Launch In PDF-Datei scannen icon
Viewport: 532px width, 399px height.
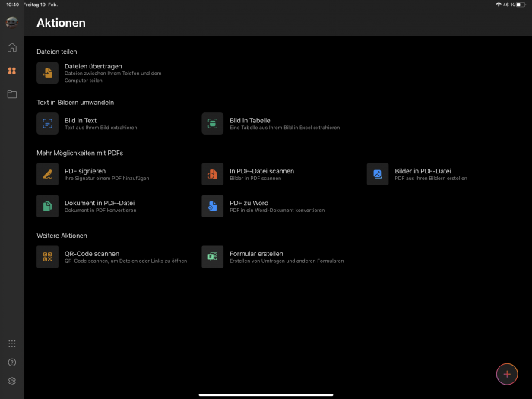[x=213, y=174]
